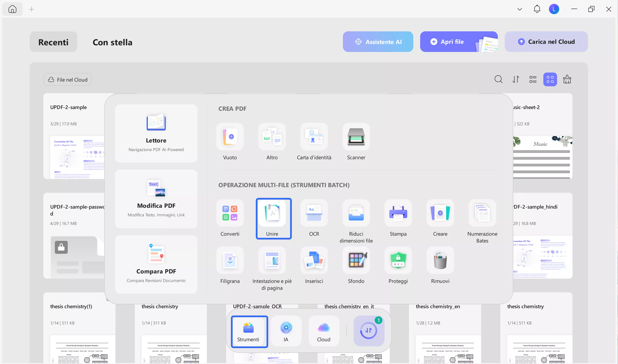The height and width of the screenshot is (364, 618).
Task: Expand the title bar dropdown chevron
Action: point(520,9)
